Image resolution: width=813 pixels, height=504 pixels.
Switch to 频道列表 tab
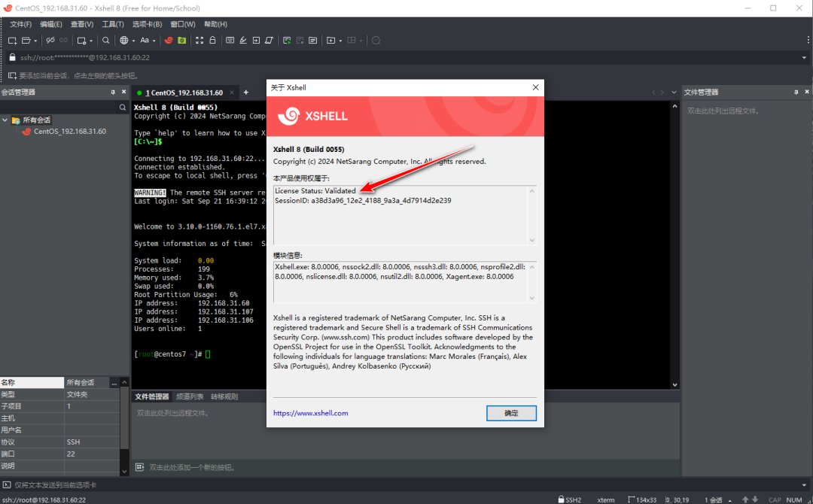190,396
